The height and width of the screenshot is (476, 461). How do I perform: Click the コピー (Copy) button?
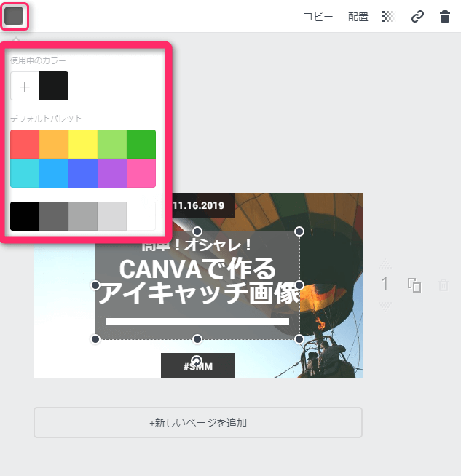(318, 17)
